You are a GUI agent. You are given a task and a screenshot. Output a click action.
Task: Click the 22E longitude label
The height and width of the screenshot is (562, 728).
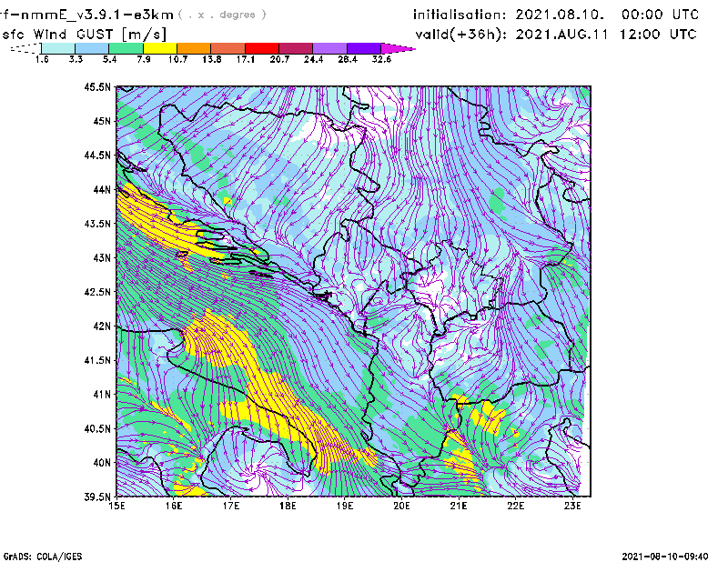[x=516, y=506]
